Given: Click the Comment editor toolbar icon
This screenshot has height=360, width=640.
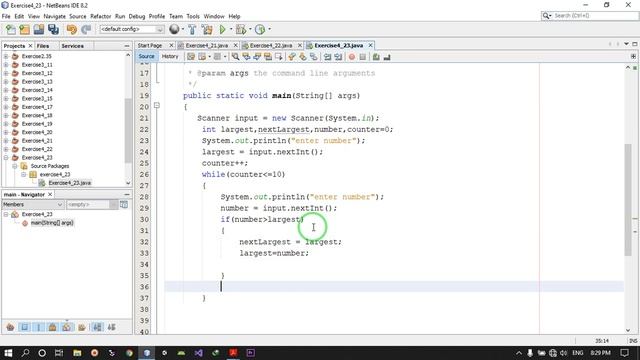Looking at the screenshot, I should pyautogui.click(x=376, y=57).
